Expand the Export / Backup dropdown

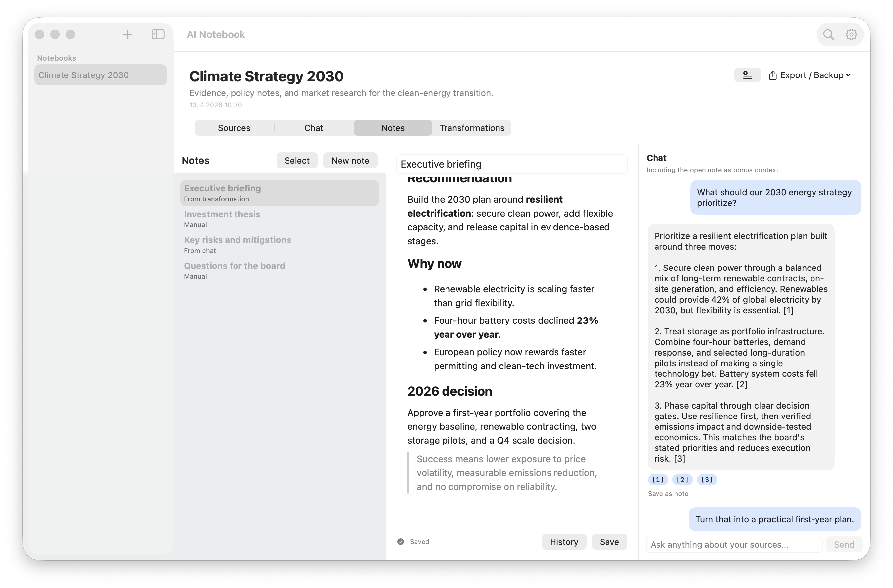coord(810,75)
